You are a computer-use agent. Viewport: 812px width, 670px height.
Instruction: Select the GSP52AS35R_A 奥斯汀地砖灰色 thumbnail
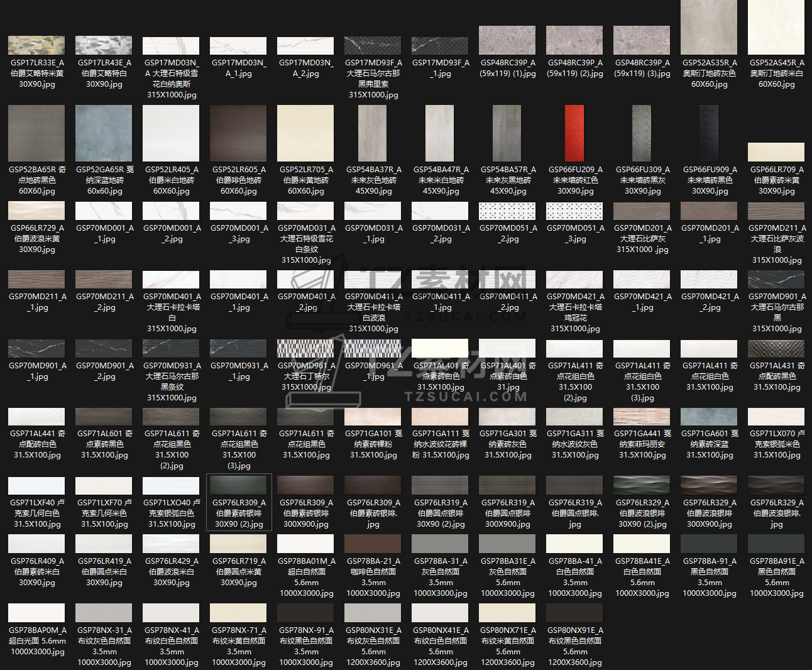click(x=709, y=28)
